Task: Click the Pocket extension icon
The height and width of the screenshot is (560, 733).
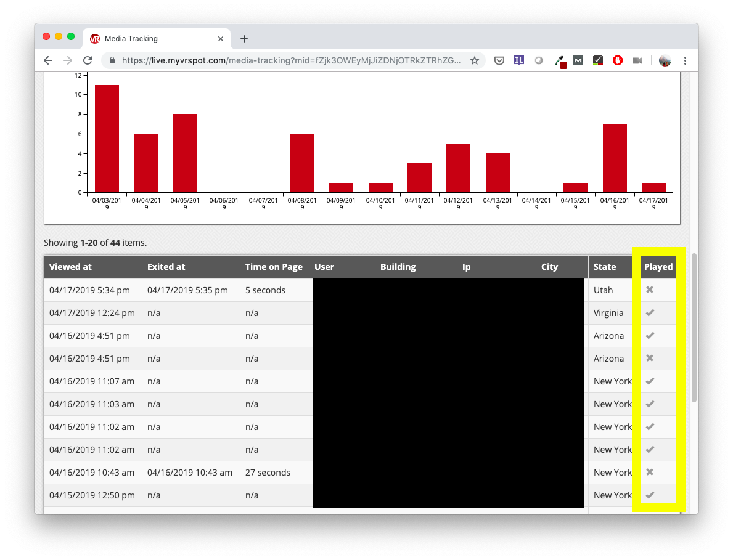Action: (x=500, y=60)
